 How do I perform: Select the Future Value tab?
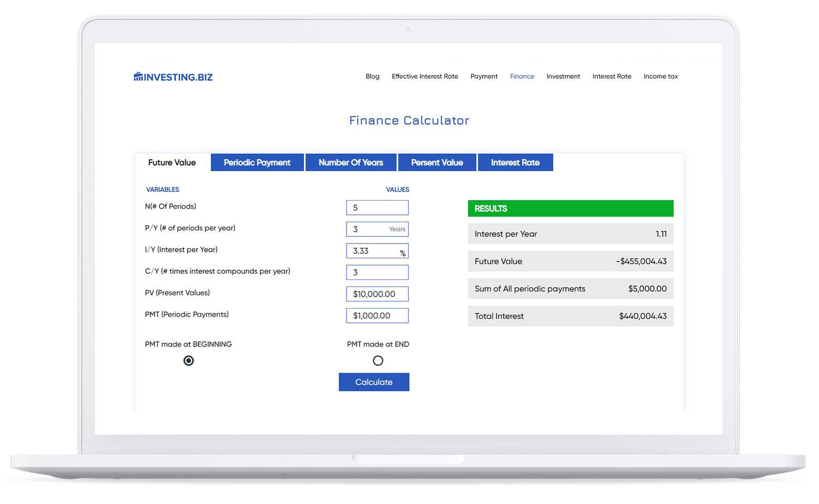(x=172, y=163)
